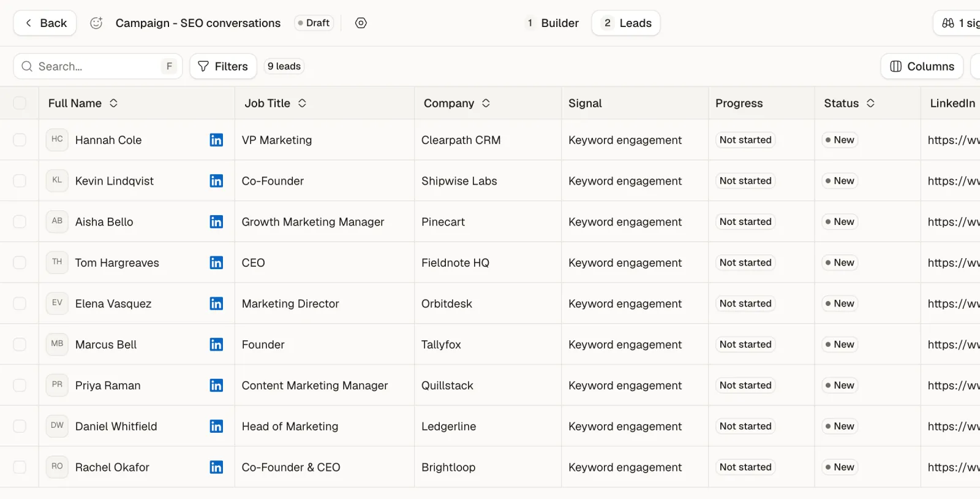980x499 pixels.
Task: Click the campaign emoji icon beside title
Action: pos(96,23)
